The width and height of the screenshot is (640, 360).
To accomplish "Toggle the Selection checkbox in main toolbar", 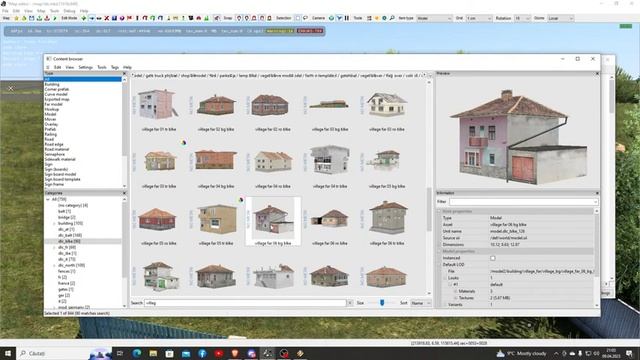I will 298,18.
